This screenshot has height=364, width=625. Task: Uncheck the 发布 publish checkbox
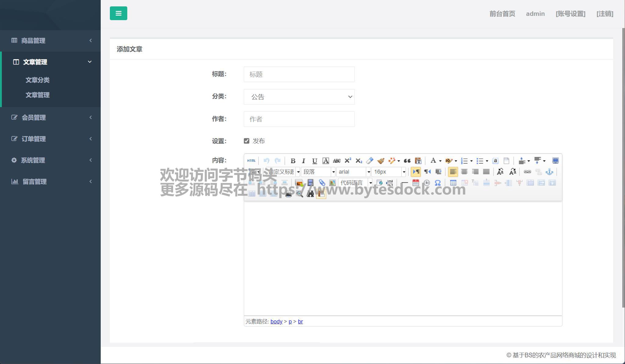247,141
